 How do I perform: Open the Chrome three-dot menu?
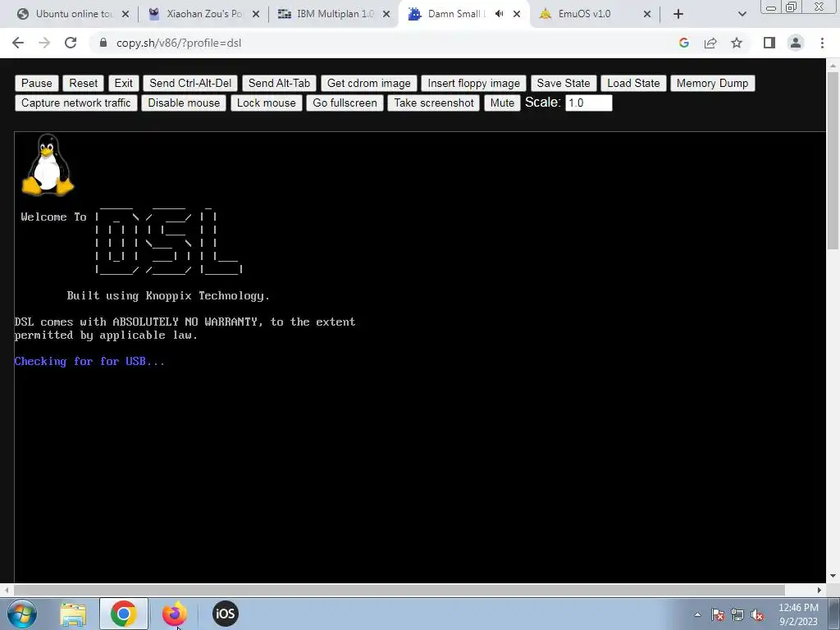pos(822,43)
